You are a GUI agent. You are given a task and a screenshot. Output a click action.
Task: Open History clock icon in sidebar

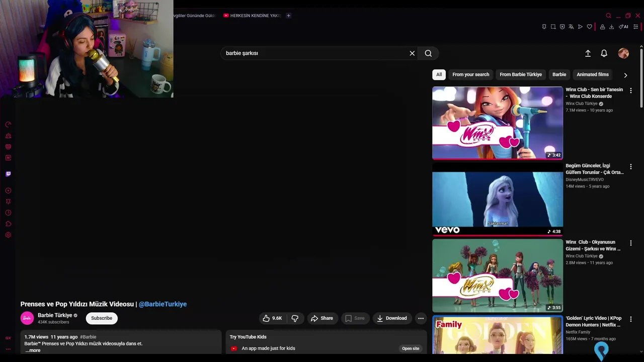pos(8,213)
